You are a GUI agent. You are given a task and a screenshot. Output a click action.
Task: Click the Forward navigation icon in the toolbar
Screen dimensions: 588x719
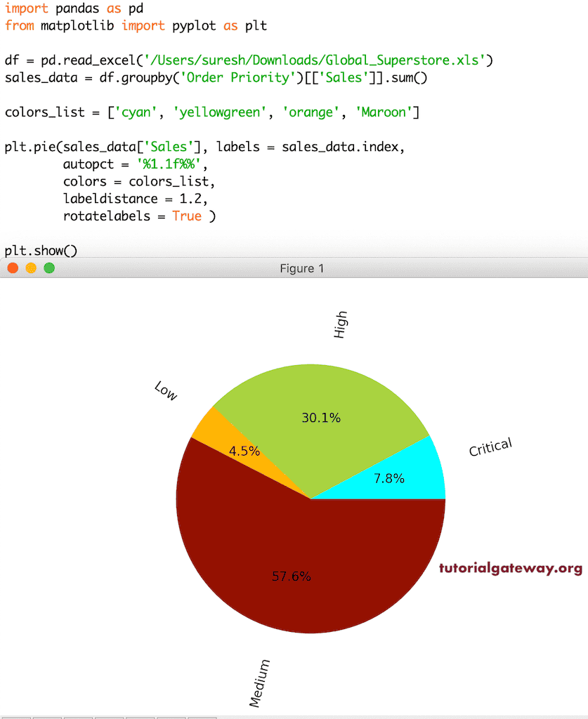pos(78,715)
